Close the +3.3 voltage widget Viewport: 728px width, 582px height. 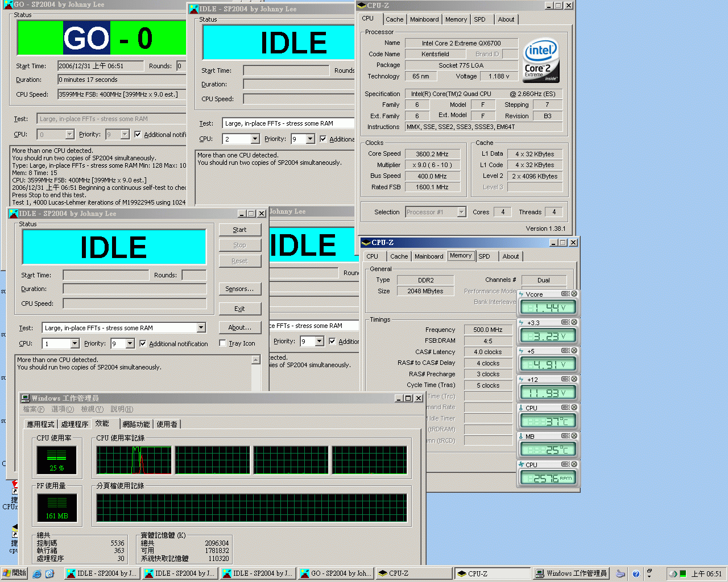[574, 322]
